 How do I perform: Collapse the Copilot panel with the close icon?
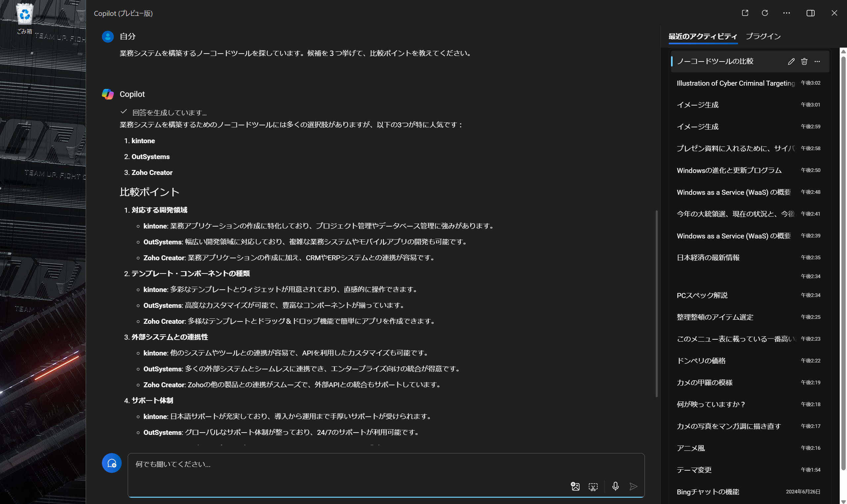(834, 13)
